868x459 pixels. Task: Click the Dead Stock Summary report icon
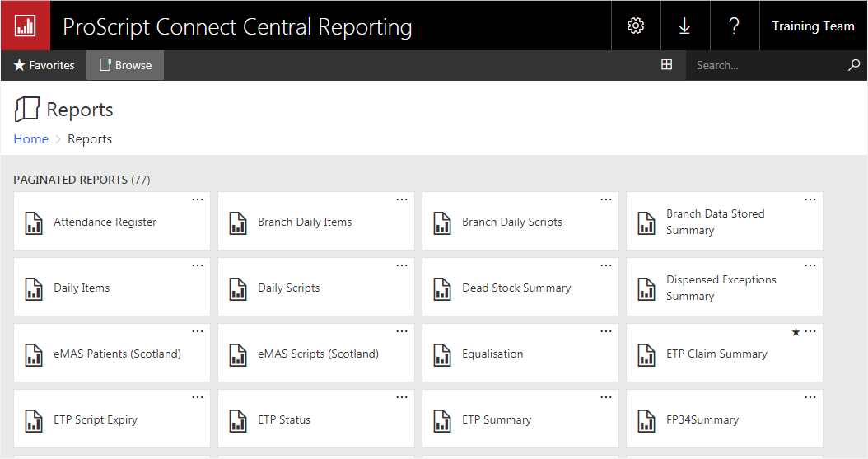click(x=442, y=289)
